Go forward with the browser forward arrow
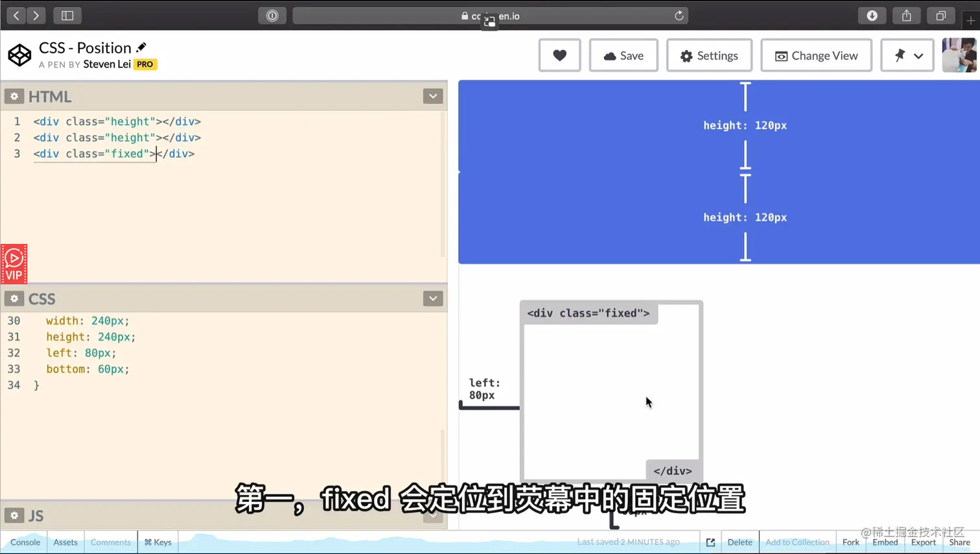This screenshot has height=554, width=980. [x=36, y=16]
